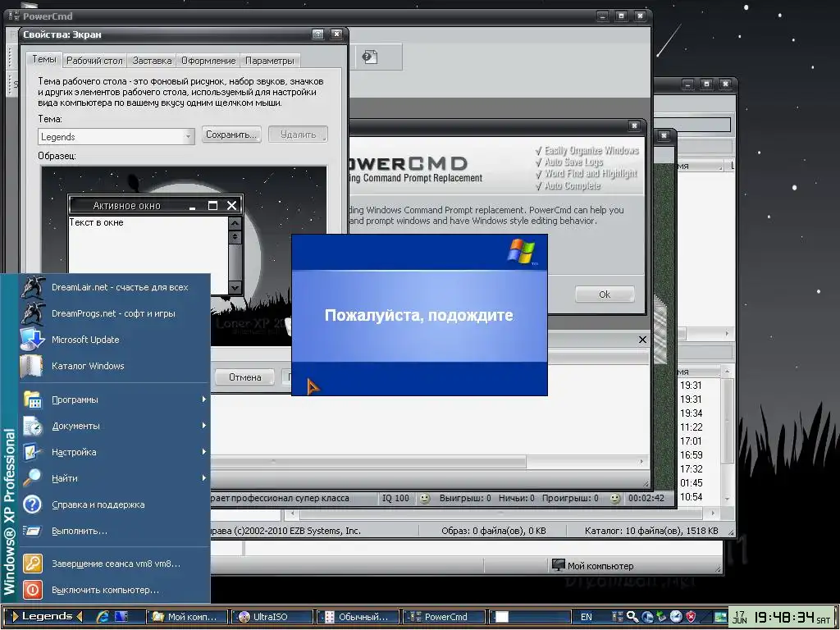Switch to UltraISO taskbar button
Image resolution: width=840 pixels, height=630 pixels.
272,617
